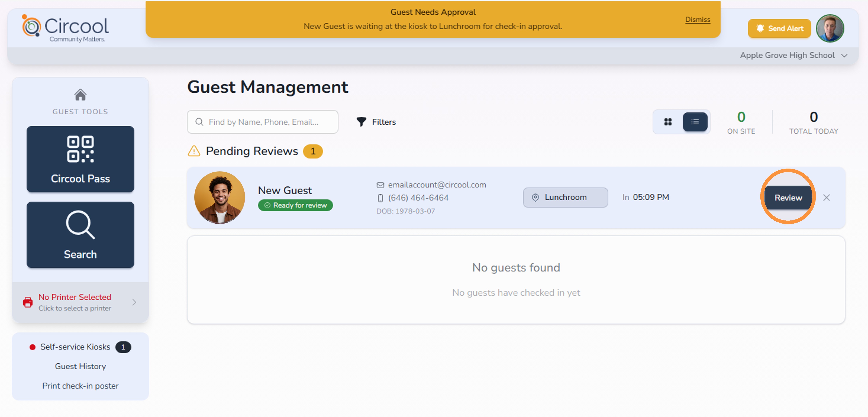Viewport: 868px width, 417px height.
Task: Expand the printer selection chevron
Action: (134, 302)
